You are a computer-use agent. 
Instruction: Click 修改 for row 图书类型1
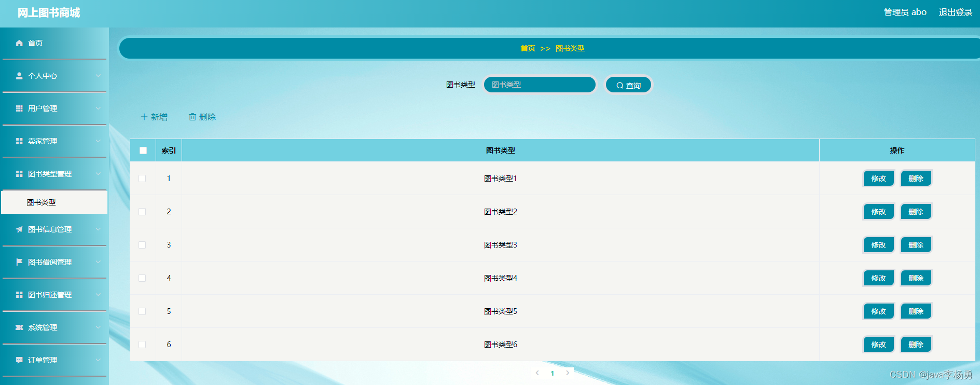point(879,178)
